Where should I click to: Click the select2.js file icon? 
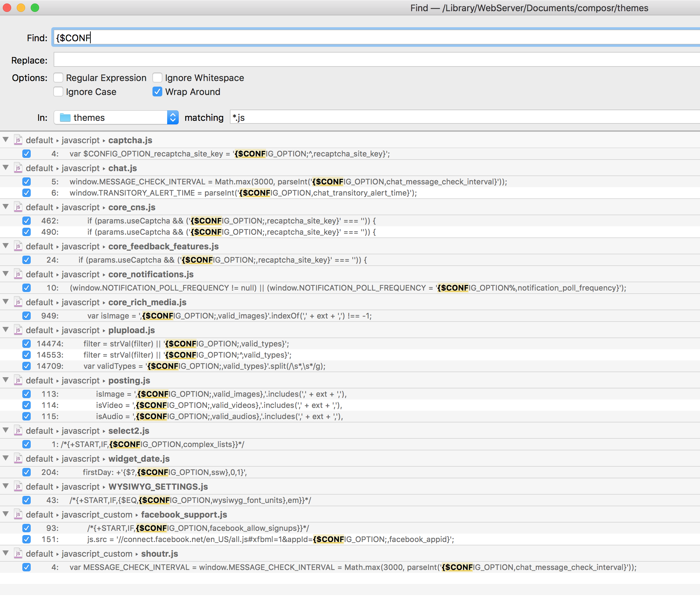point(18,431)
